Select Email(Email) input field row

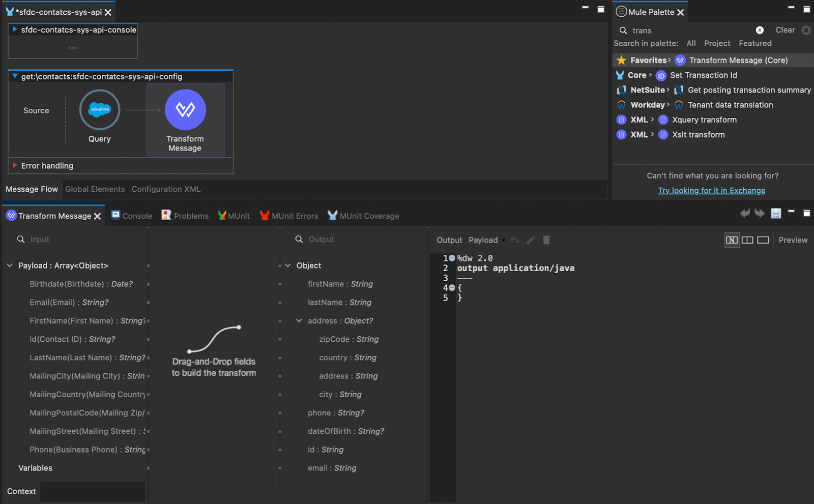[x=69, y=302]
